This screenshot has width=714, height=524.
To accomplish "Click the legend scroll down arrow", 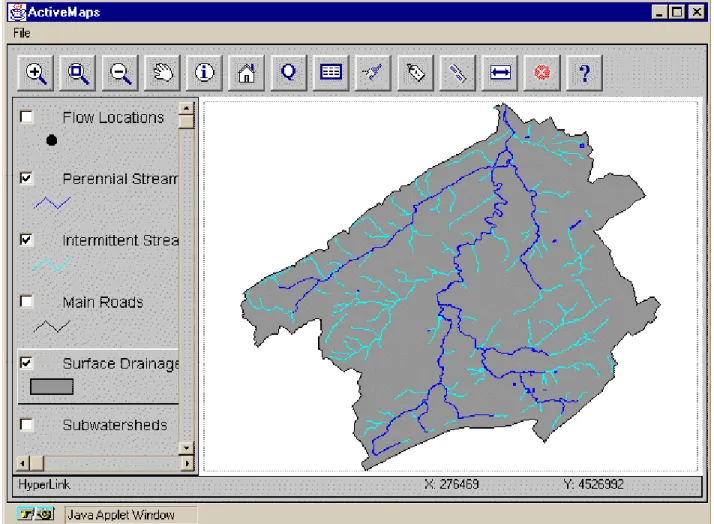I will click(x=186, y=448).
